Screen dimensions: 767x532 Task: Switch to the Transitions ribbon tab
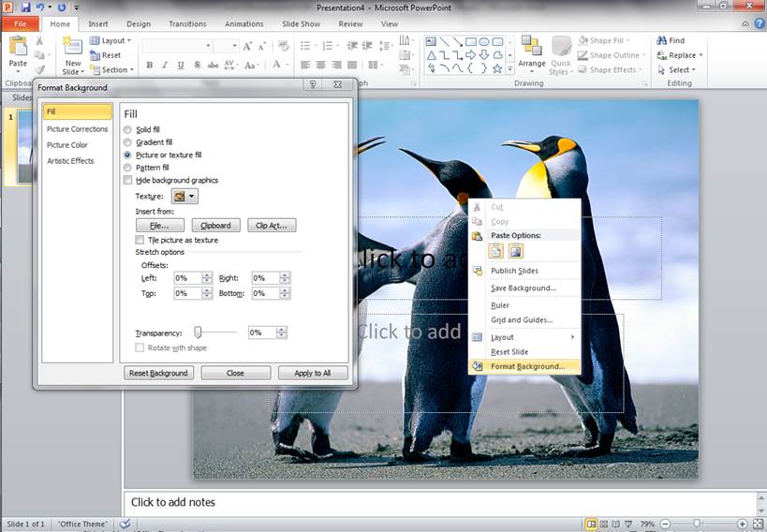pos(187,24)
